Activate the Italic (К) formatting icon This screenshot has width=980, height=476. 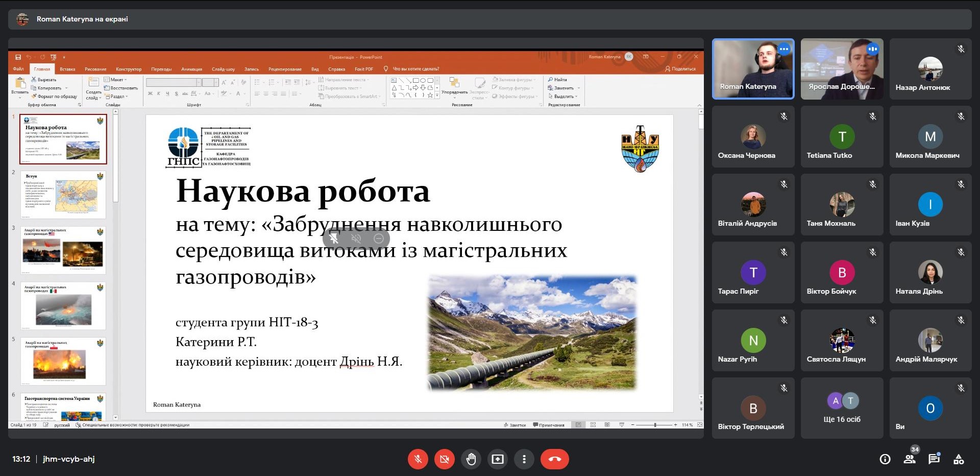click(158, 93)
